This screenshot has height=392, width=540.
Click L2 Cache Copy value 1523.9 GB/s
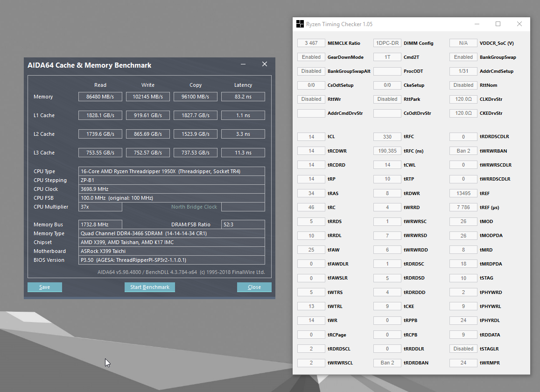[195, 133]
